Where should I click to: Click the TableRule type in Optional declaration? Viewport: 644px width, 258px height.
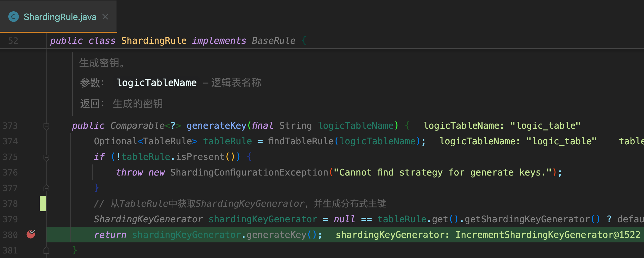[168, 141]
